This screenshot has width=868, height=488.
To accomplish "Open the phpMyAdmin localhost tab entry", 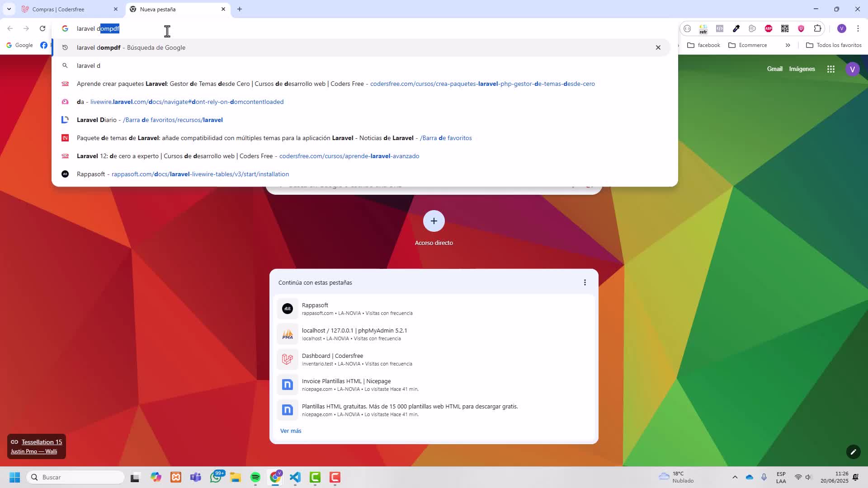I will (434, 334).
